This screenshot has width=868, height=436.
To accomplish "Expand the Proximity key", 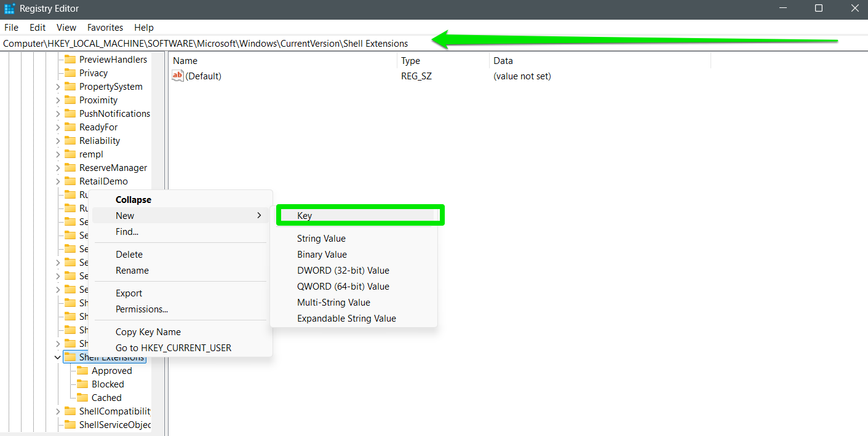I will coord(58,100).
